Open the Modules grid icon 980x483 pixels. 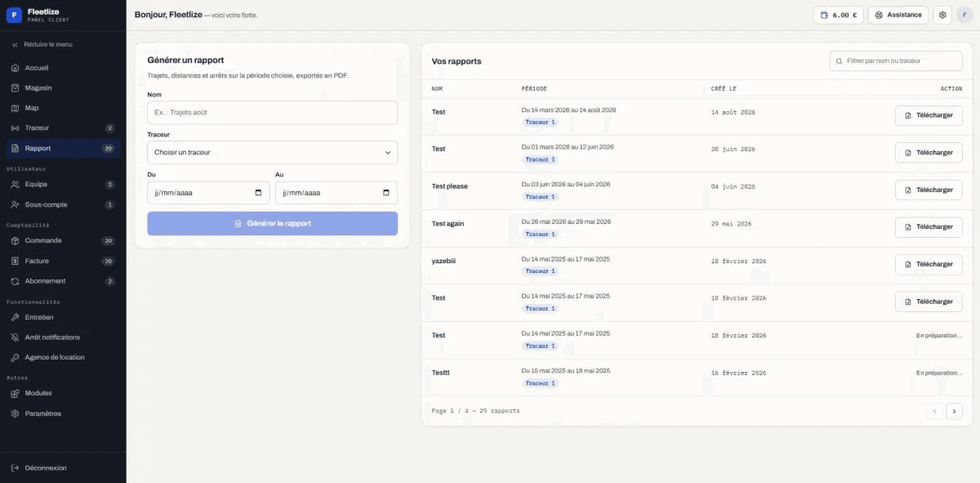(x=15, y=393)
